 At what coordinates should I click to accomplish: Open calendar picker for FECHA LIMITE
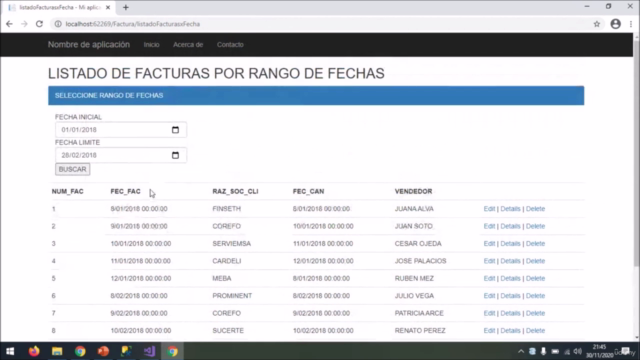point(175,155)
